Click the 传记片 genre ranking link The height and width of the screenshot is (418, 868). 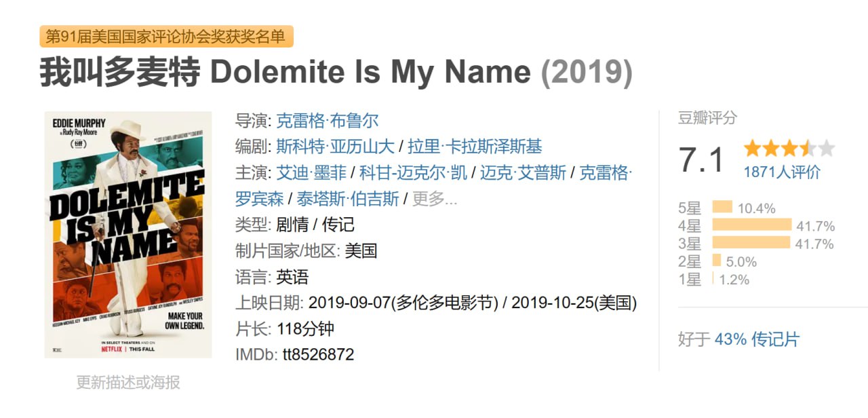[x=775, y=339]
